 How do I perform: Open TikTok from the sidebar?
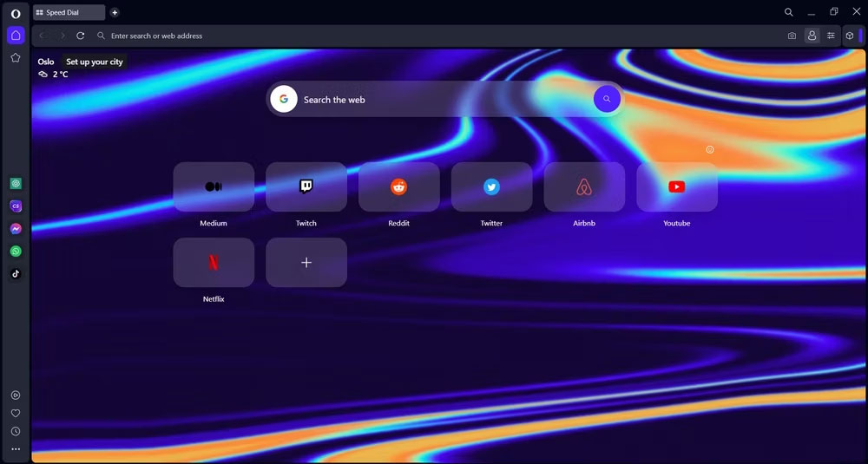(x=16, y=273)
